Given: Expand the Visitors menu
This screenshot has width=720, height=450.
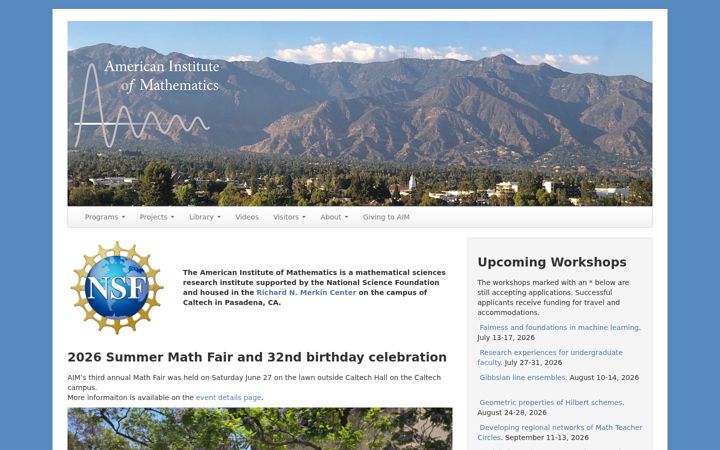Looking at the screenshot, I should (x=289, y=217).
